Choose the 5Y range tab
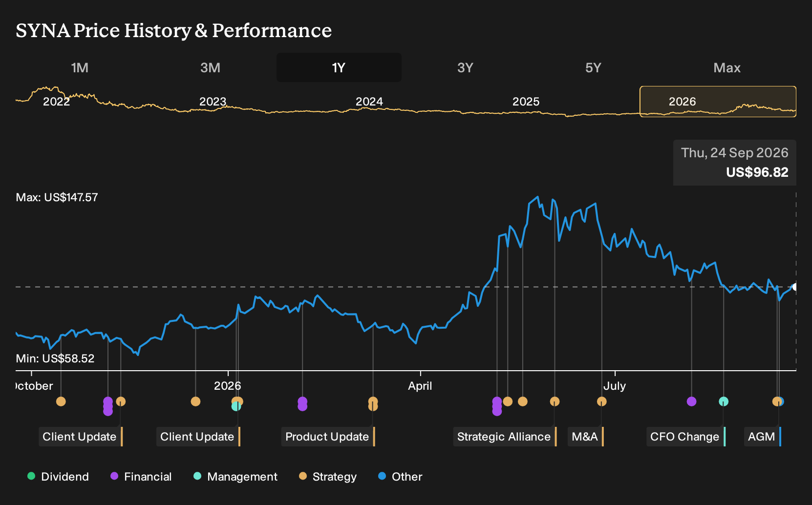The width and height of the screenshot is (812, 505). pos(593,67)
